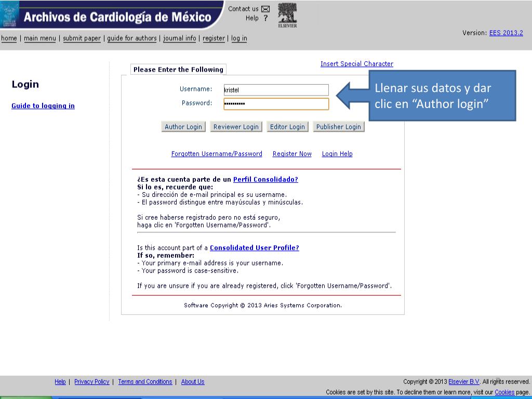Viewport: 532px width, 399px height.
Task: Open the Elsevier B.V. footer link
Action: [463, 382]
